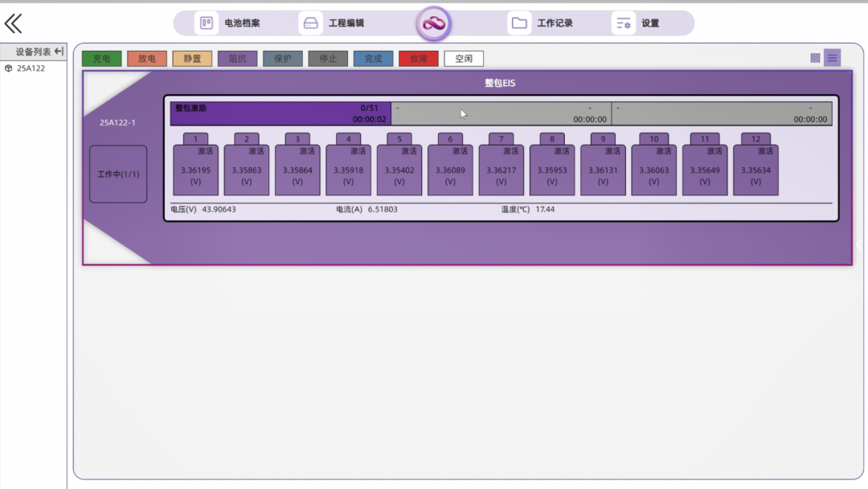Switch to list view icon
Viewport: 868px width, 489px height.
pos(833,58)
